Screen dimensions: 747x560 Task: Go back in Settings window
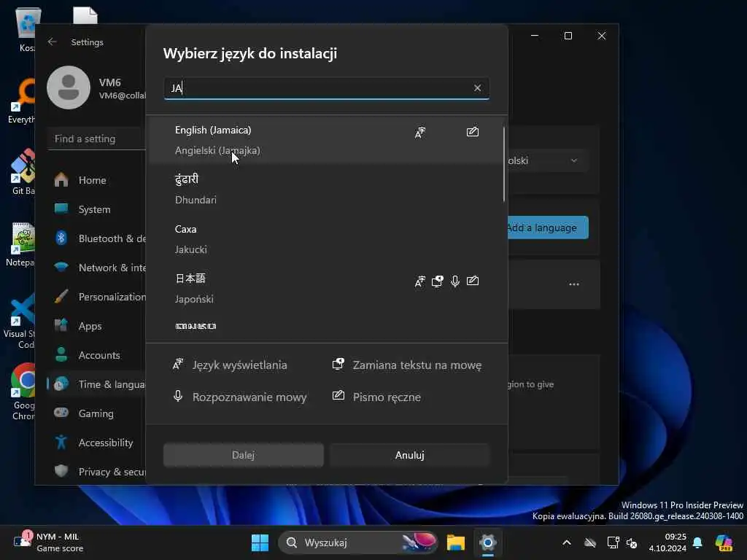point(52,42)
